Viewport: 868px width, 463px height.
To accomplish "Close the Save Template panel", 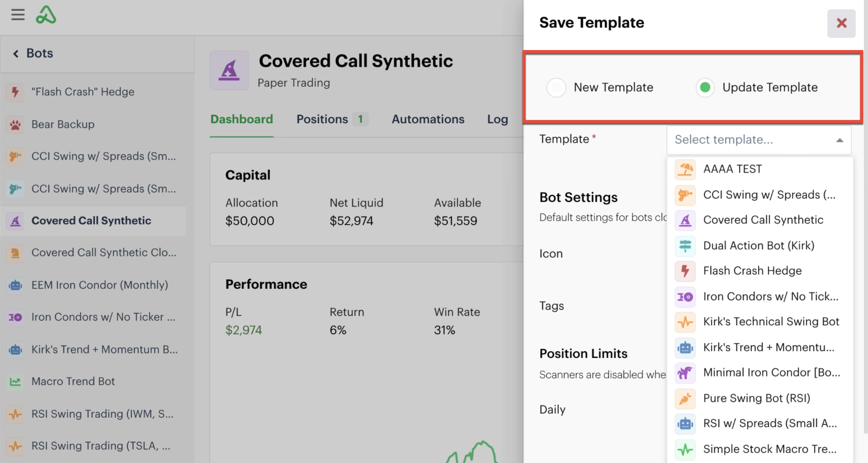I will (841, 23).
